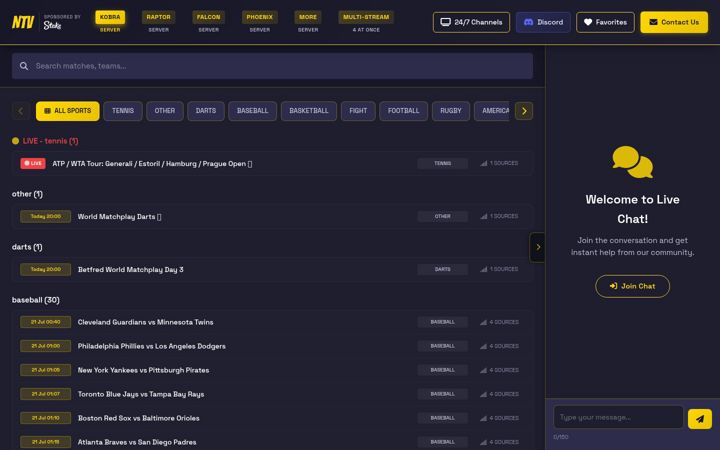Viewport: 720px width, 450px height.
Task: Open the Join Chat button
Action: [x=632, y=286]
